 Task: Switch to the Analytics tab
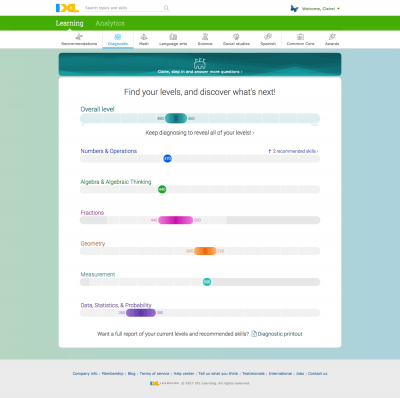click(110, 23)
